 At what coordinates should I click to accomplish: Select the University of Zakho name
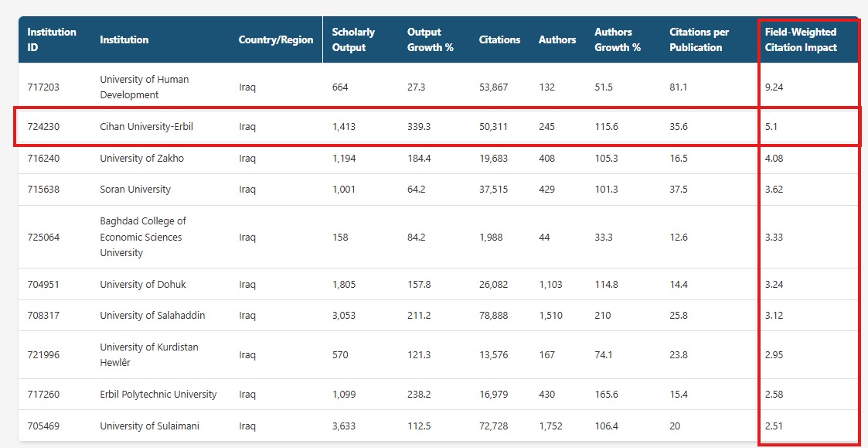[141, 158]
